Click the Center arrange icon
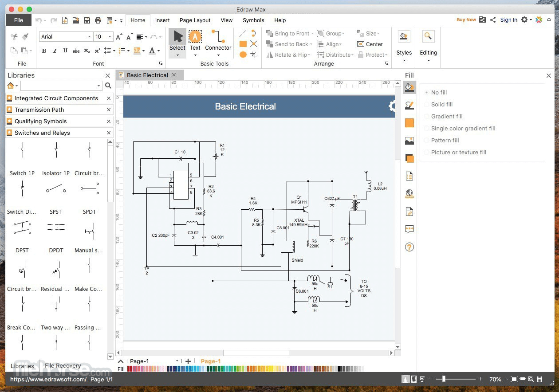Viewport: 559px width, 392px height. 361,44
